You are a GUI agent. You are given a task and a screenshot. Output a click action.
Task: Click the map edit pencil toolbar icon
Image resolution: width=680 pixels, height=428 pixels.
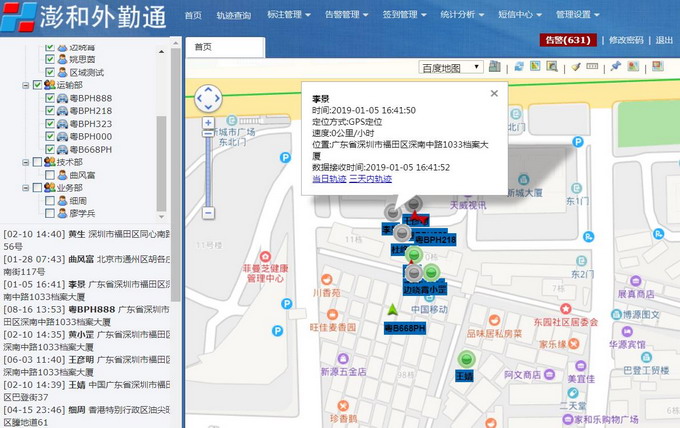click(x=535, y=66)
